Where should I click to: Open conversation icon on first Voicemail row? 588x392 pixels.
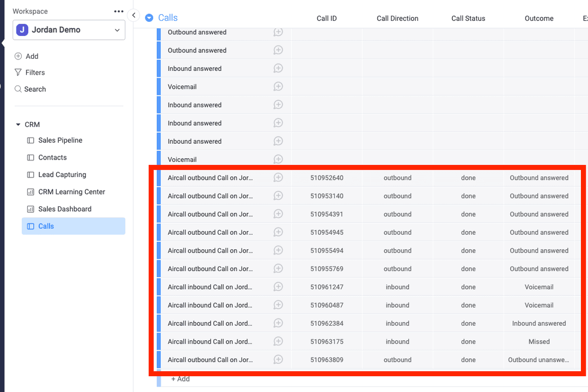pyautogui.click(x=278, y=87)
